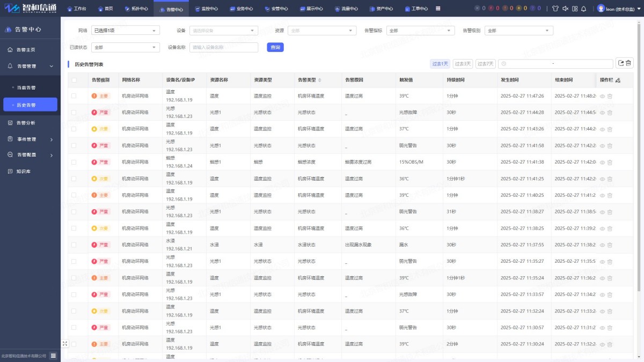Click the bulk delete trash icon above table
Screen dimensions: 644x362
[x=629, y=63]
